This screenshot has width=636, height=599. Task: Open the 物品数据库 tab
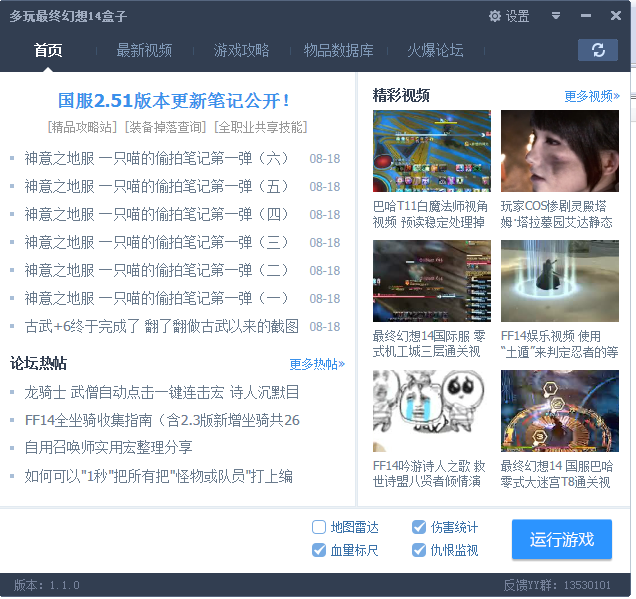(x=339, y=50)
